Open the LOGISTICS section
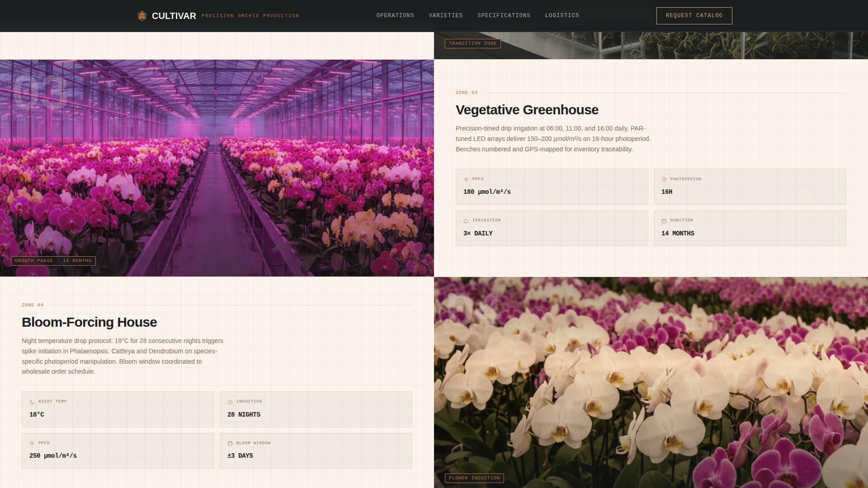The width and height of the screenshot is (868, 488). tap(561, 15)
